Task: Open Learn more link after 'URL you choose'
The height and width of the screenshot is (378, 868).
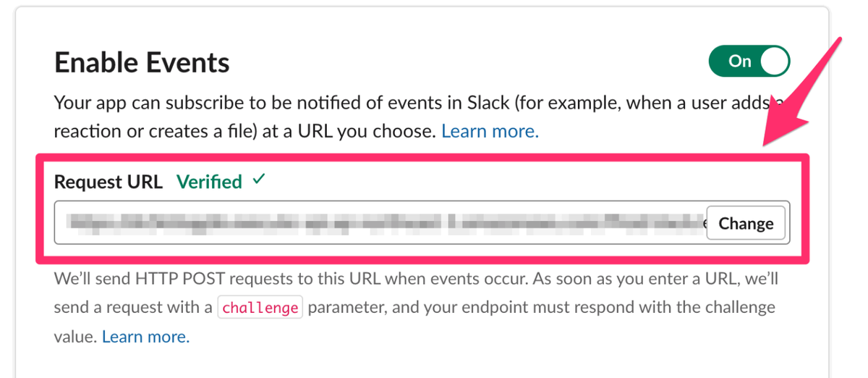Action: pyautogui.click(x=490, y=131)
